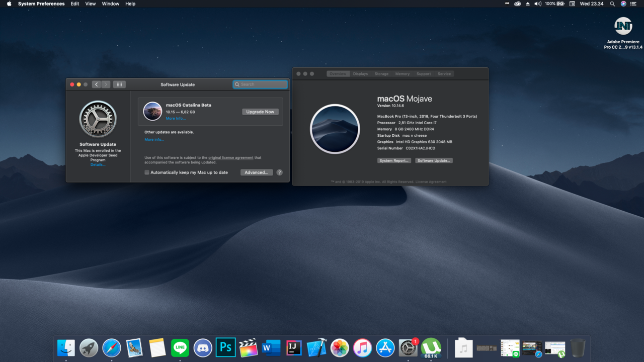Switch to Service tab in About This Mac
644x362 pixels.
click(x=444, y=74)
